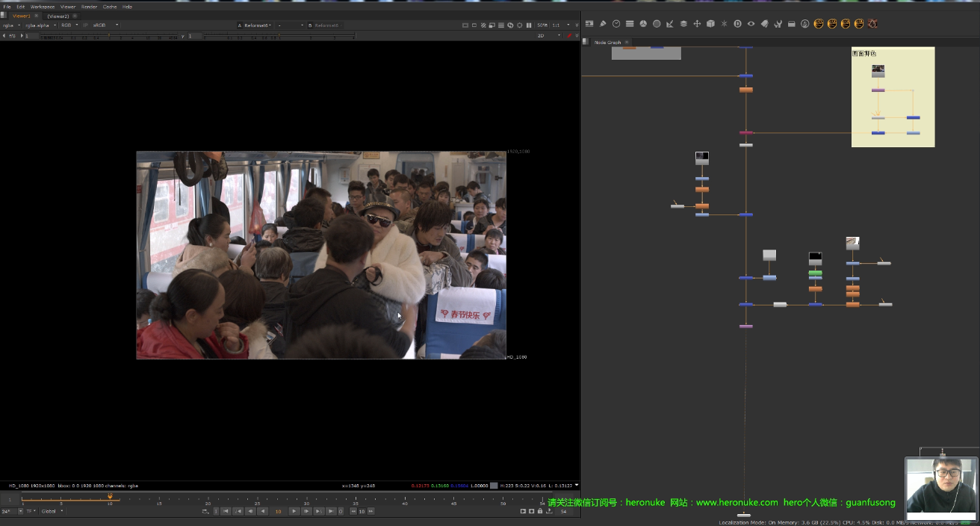980x526 pixels.
Task: Open the Color nodes wheel icon
Action: (x=643, y=24)
